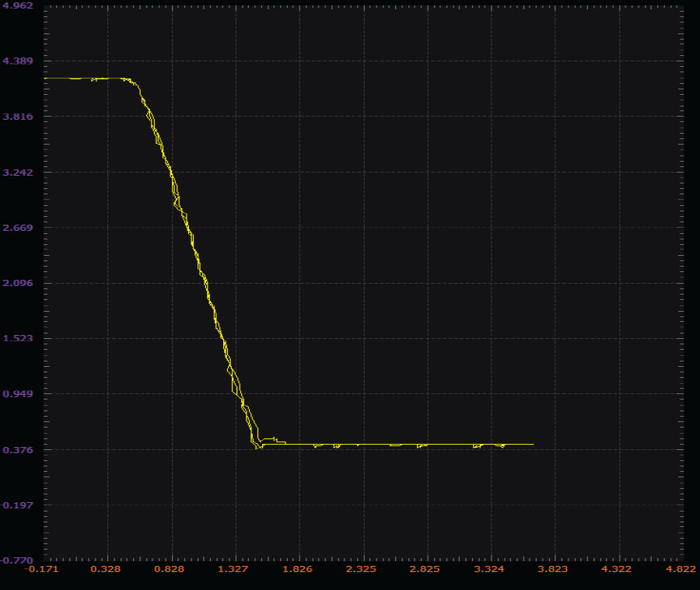This screenshot has width=700, height=590.
Task: Click the 4.389 y-axis label
Action: coord(18,61)
